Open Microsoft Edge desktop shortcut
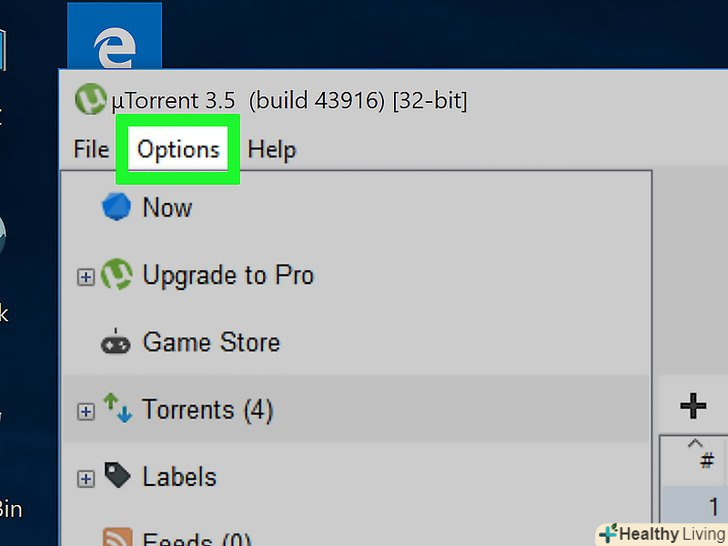 click(114, 36)
